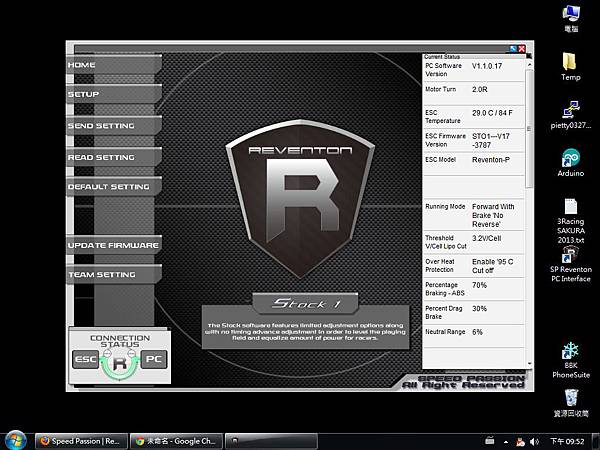Select Threshold V/Cell 3.2V/Cell value
Image resolution: width=600 pixels, height=450 pixels.
(486, 238)
